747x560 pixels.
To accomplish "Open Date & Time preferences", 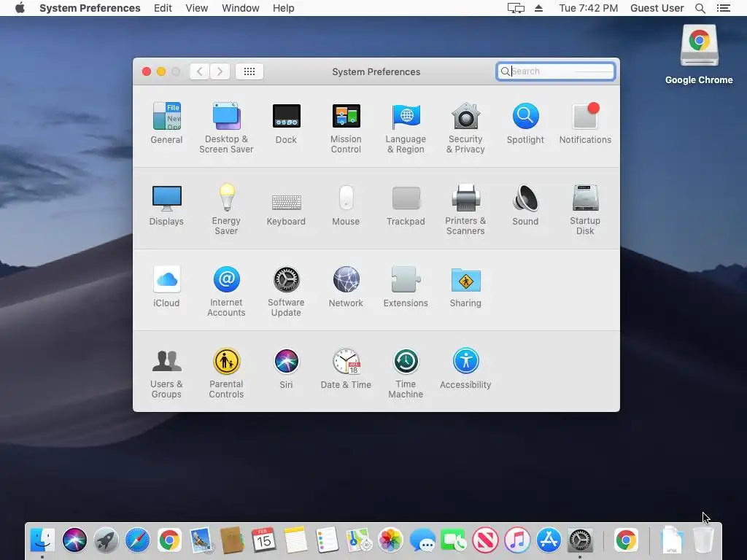I will coord(346,368).
